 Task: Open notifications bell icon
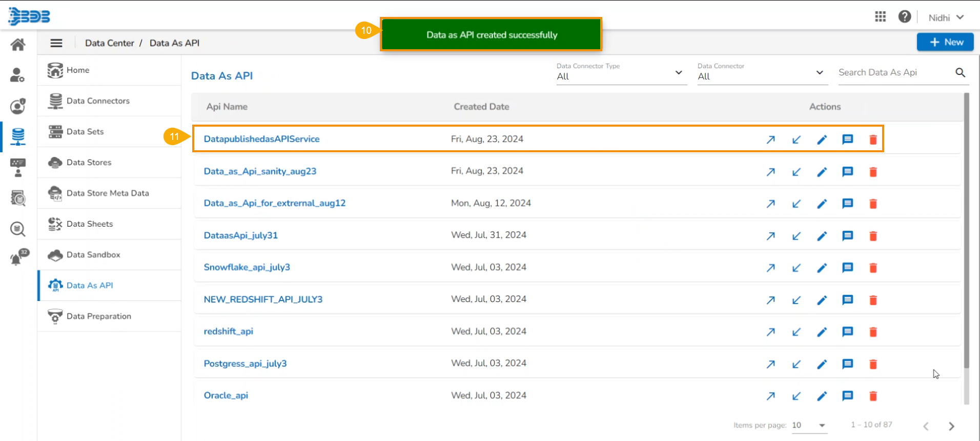(x=17, y=258)
